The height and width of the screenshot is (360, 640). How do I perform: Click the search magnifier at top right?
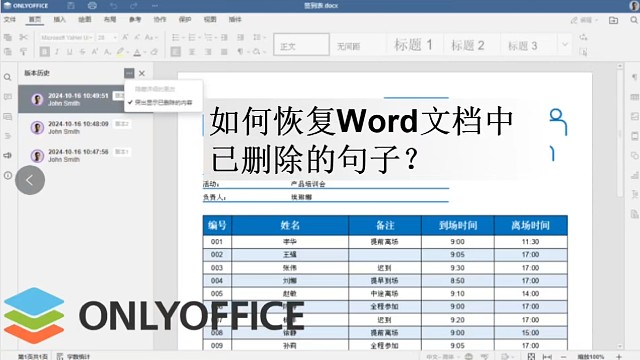point(633,20)
